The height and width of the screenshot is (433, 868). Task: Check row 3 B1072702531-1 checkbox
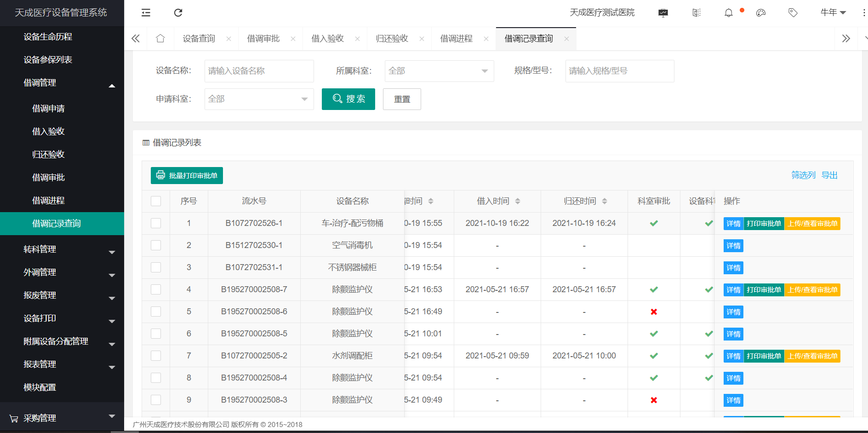[x=156, y=267]
